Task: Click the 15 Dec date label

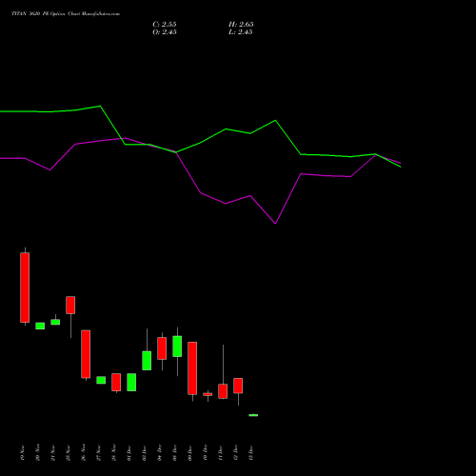Action: (251, 452)
